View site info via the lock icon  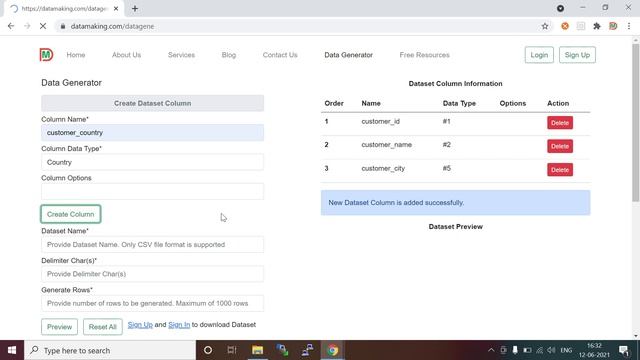(62, 26)
